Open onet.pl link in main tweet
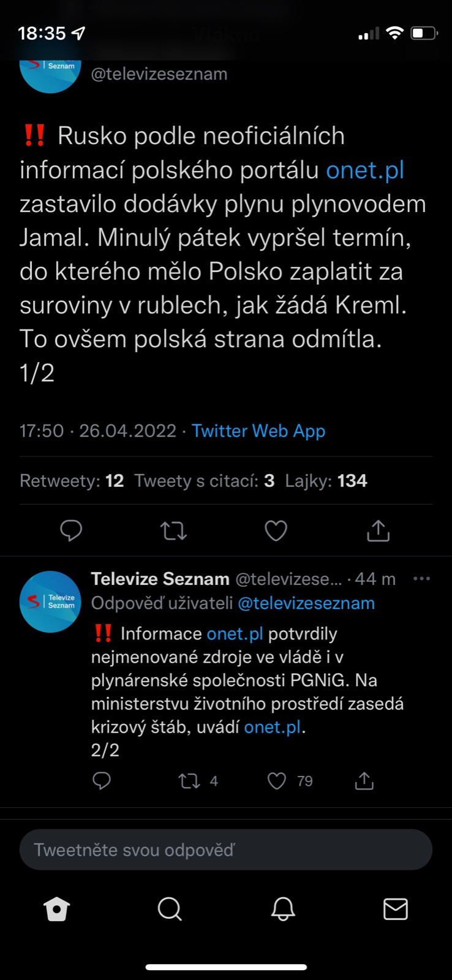The height and width of the screenshot is (980, 452). [x=365, y=170]
